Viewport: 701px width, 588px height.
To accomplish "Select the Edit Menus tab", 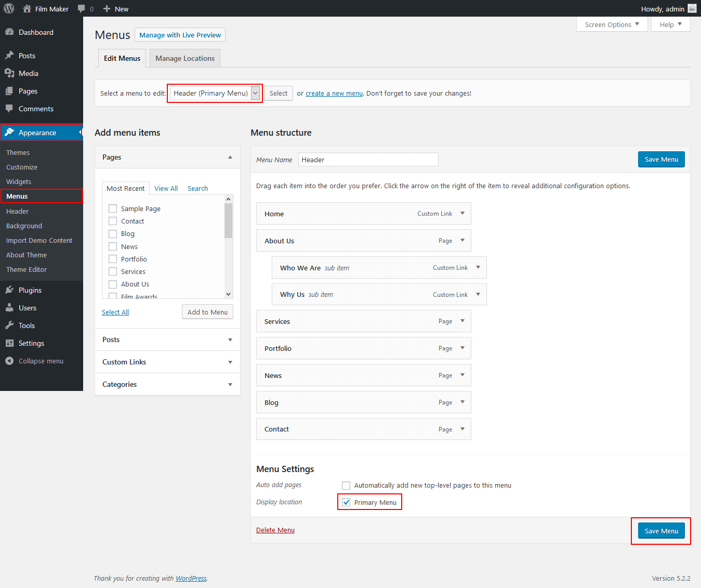I will [x=122, y=58].
